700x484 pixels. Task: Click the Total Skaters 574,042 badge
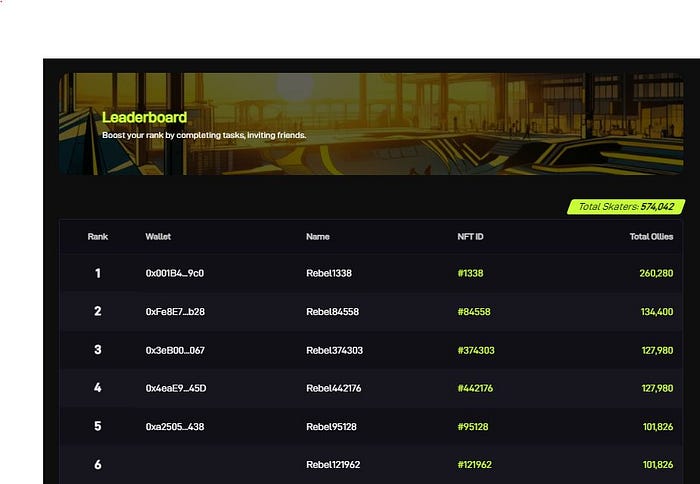(626, 207)
